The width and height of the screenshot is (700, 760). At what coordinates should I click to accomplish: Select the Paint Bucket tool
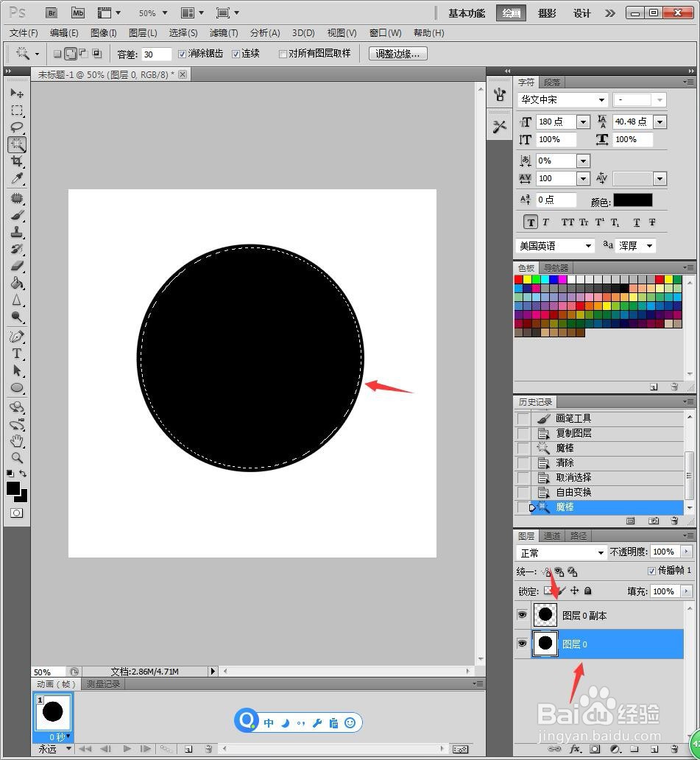[16, 283]
